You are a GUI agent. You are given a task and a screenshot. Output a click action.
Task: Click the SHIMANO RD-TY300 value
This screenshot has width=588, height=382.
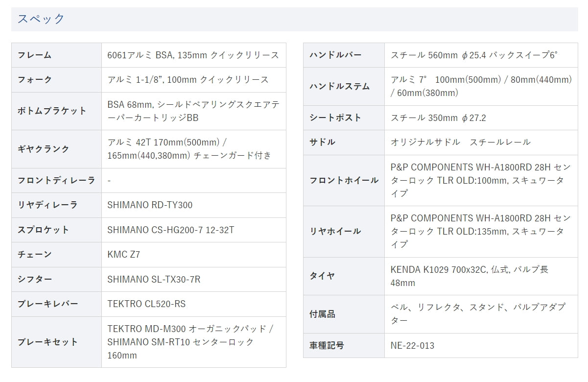tap(150, 205)
